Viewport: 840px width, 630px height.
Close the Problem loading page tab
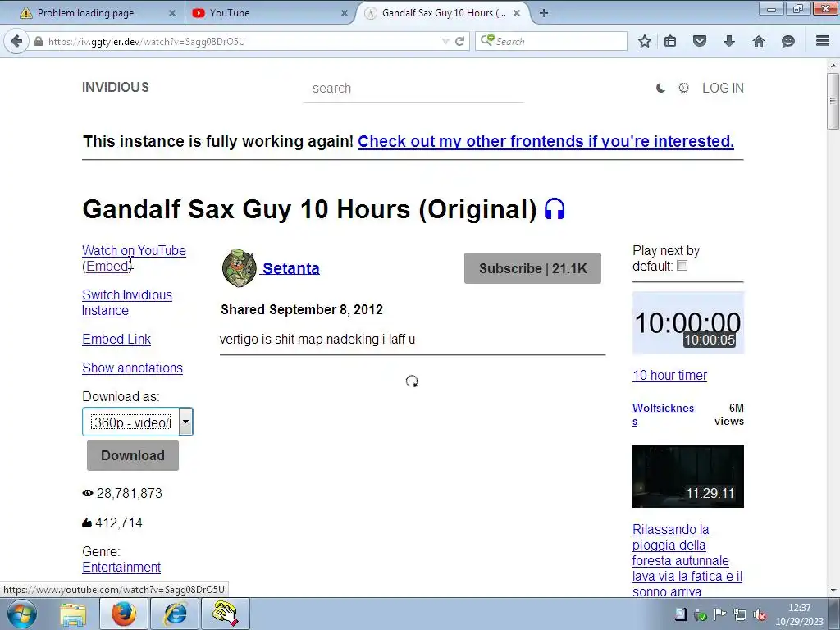(x=172, y=13)
